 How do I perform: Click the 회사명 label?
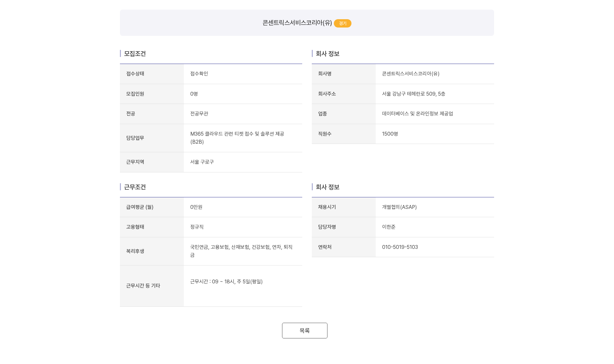[x=325, y=74]
